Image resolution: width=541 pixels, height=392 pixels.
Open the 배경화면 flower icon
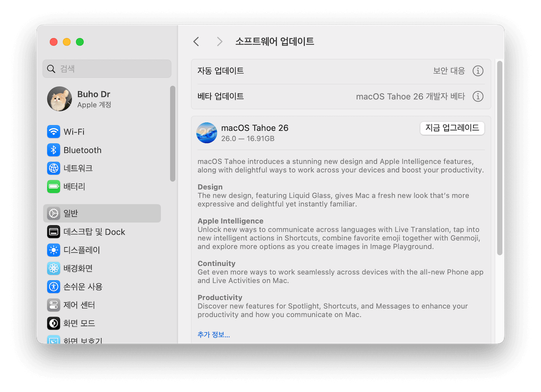point(53,268)
